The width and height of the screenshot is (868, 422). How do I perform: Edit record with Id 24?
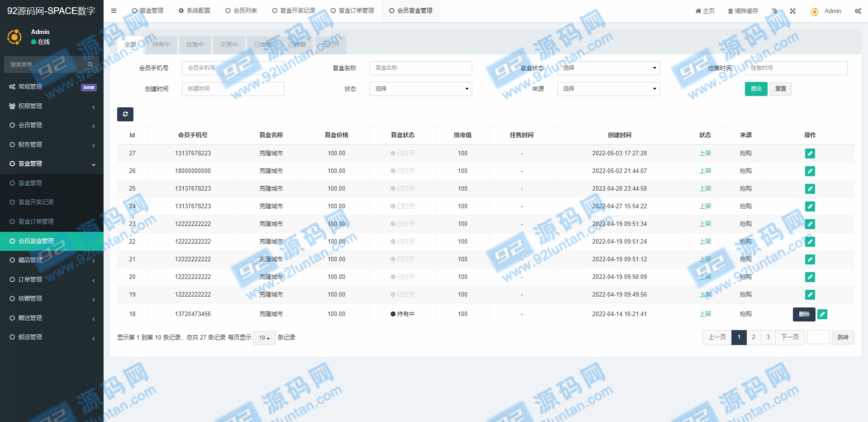coord(810,206)
